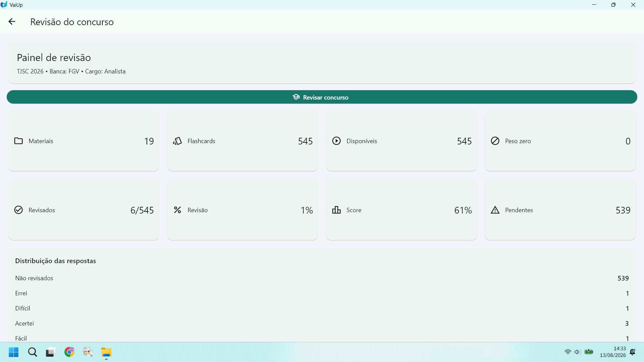This screenshot has width=644, height=362.
Task: Click the Wi-Fi network tray icon
Action: (x=568, y=352)
